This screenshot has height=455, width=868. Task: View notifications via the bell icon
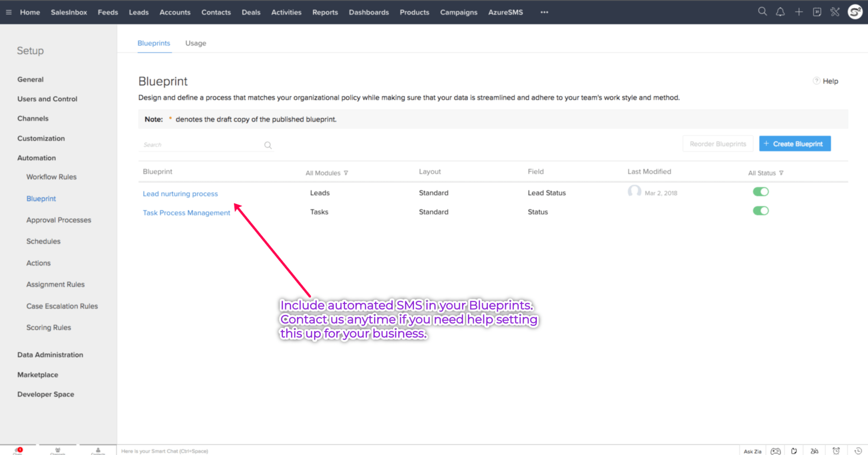point(780,11)
